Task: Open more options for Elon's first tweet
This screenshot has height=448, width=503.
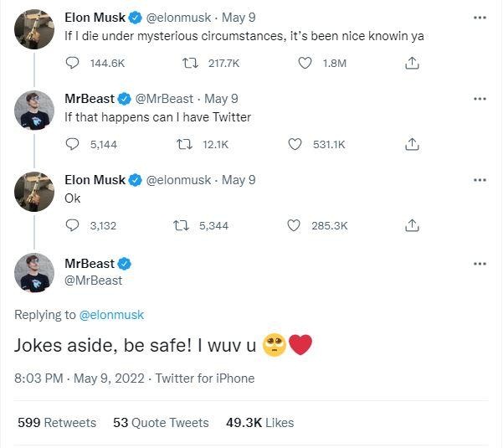Action: coord(480,18)
